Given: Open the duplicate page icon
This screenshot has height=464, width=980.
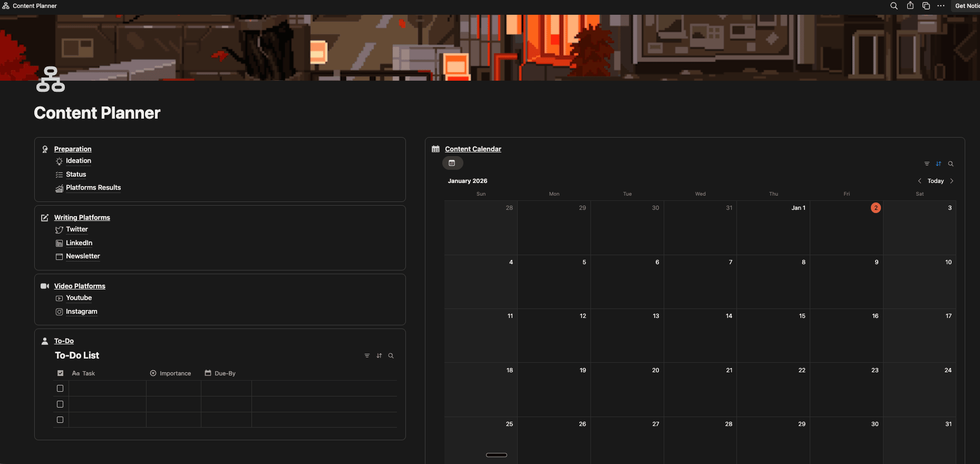Looking at the screenshot, I should click(926, 6).
